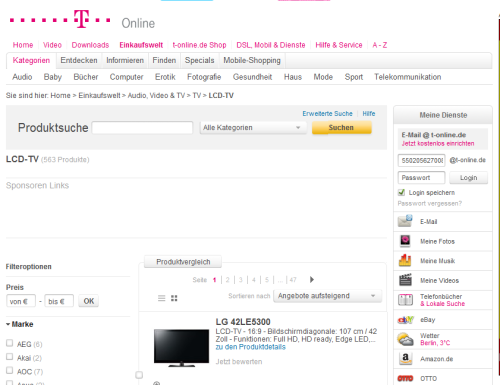500x385 pixels.
Task: Open DSL, Mobil & Dienste menu
Action: point(271,45)
